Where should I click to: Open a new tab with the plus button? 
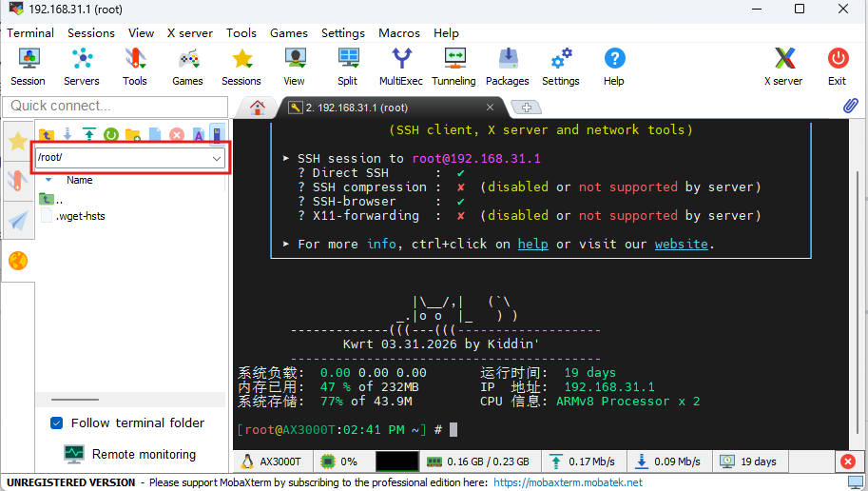tap(527, 108)
